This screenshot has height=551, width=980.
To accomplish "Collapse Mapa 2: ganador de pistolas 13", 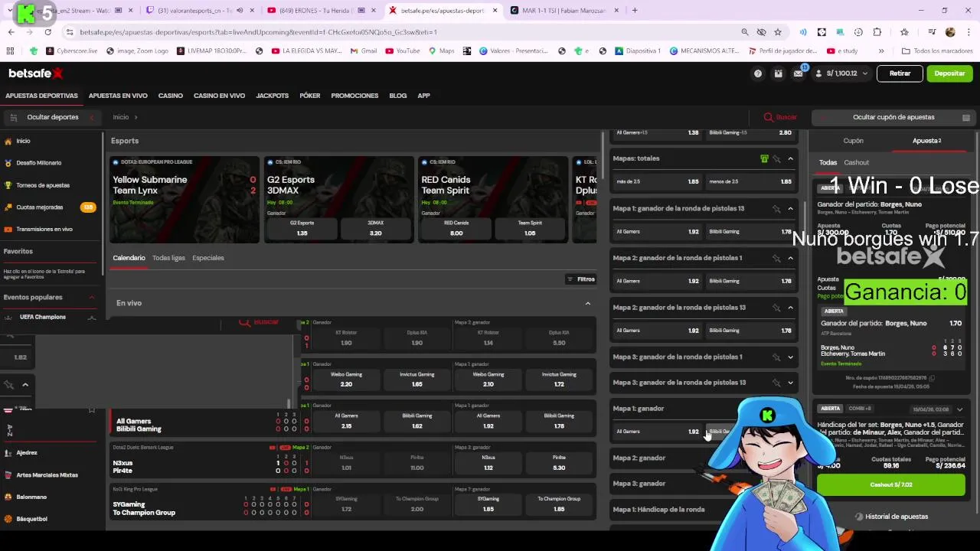I will coord(791,308).
